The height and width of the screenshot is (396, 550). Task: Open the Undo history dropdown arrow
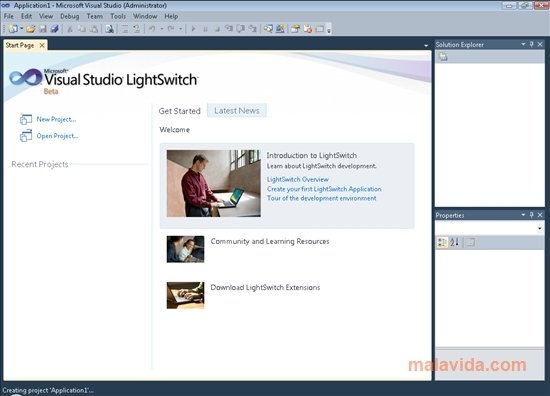[162, 29]
